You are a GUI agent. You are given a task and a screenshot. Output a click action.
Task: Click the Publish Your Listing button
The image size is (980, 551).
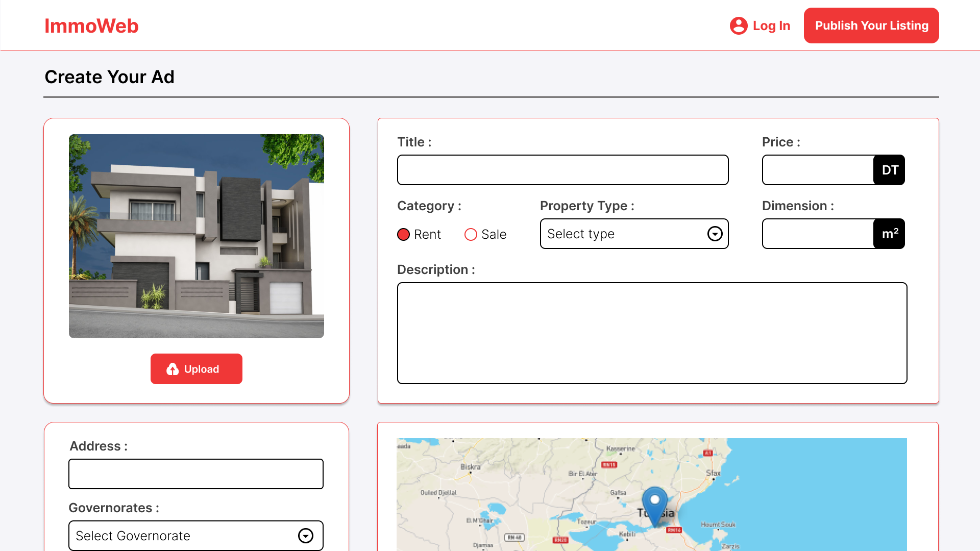click(x=871, y=26)
